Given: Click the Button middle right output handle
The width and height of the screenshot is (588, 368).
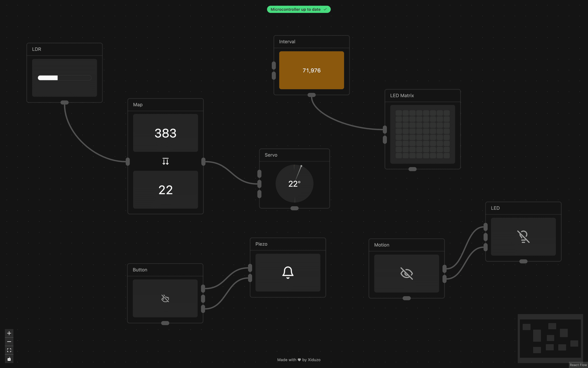Looking at the screenshot, I should [x=203, y=299].
